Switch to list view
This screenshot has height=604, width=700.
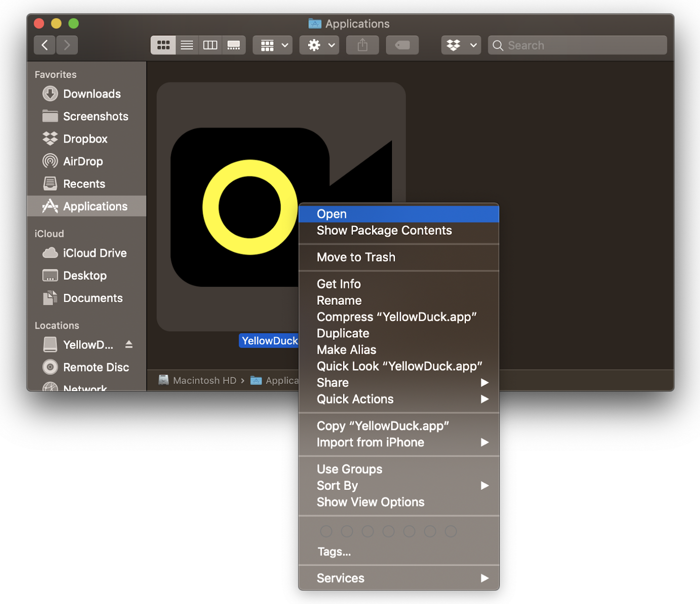point(187,45)
